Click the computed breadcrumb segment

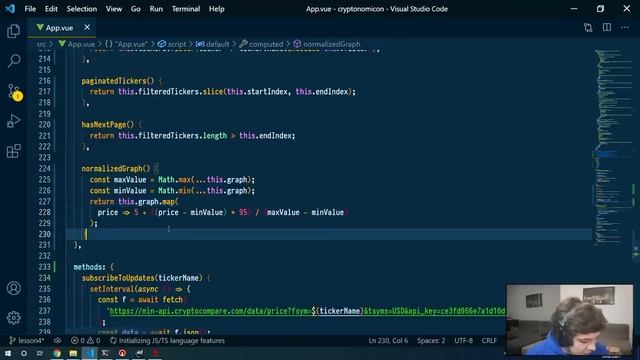click(x=261, y=44)
